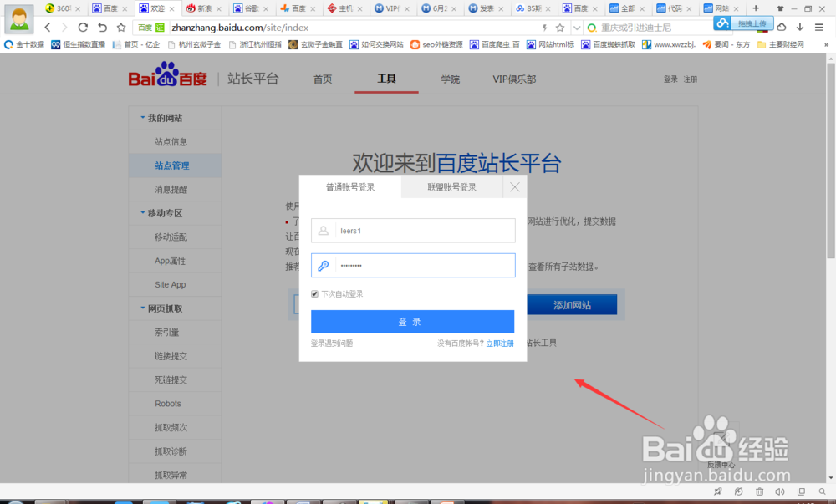Image resolution: width=836 pixels, height=504 pixels.
Task: Click the undo/restore closed tab icon
Action: 102,28
